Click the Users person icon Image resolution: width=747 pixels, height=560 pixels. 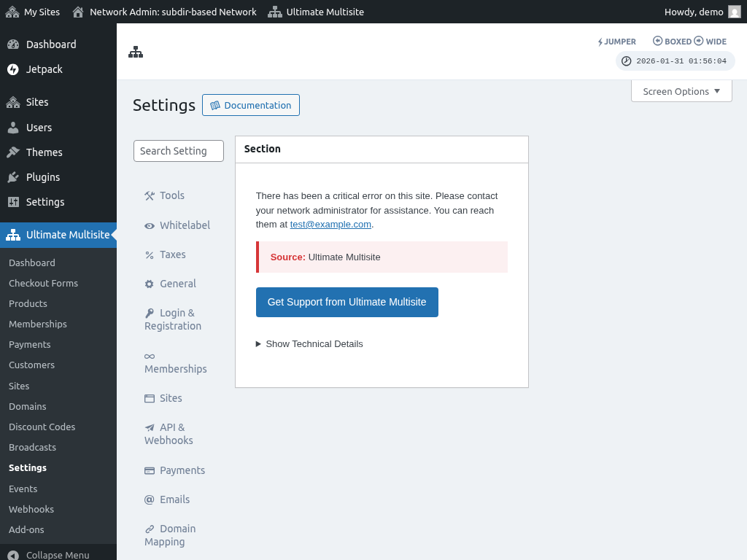(13, 128)
